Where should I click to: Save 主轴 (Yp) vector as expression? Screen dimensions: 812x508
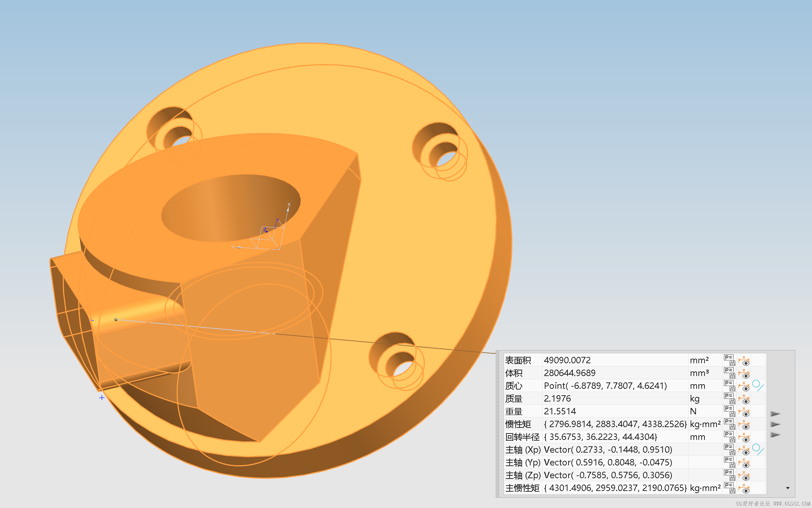coord(730,462)
